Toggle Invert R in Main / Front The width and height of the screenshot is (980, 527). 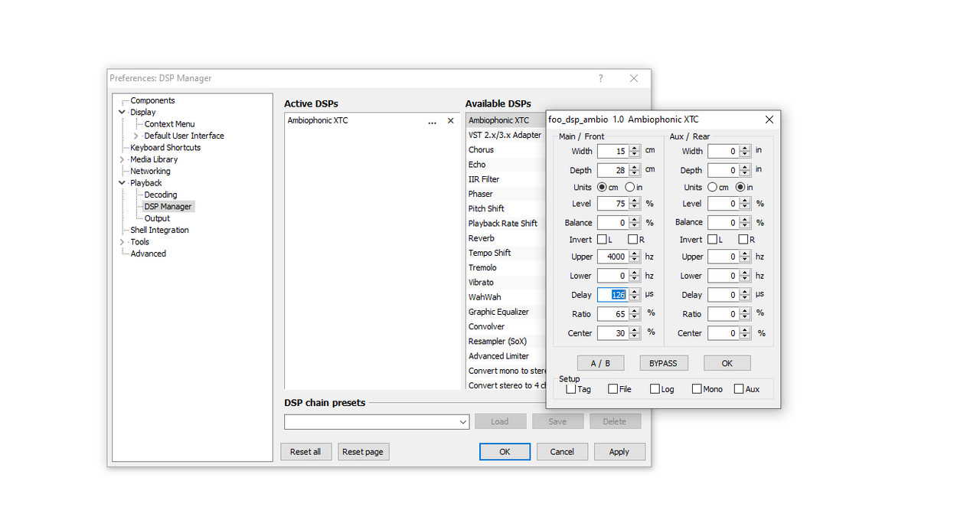[632, 240]
